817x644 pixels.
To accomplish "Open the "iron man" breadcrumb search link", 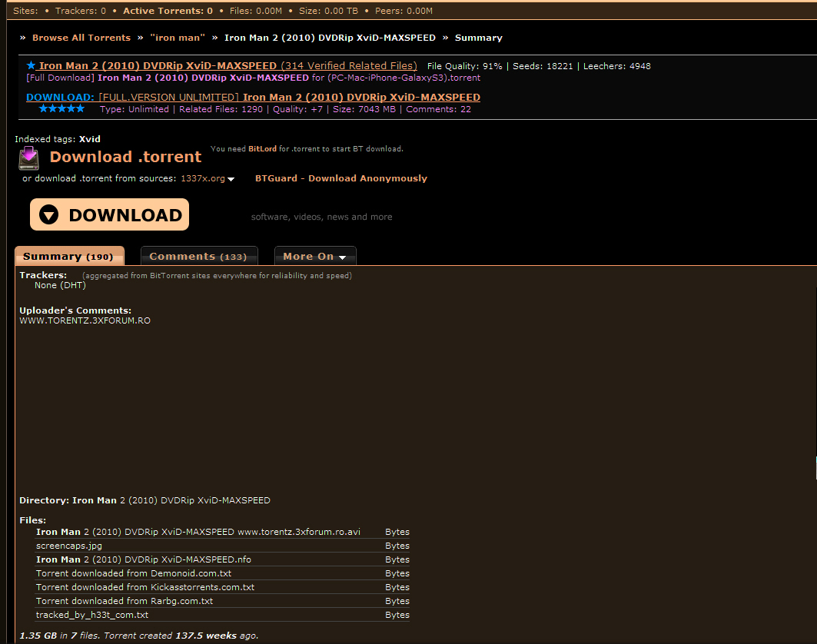I will click(x=177, y=38).
